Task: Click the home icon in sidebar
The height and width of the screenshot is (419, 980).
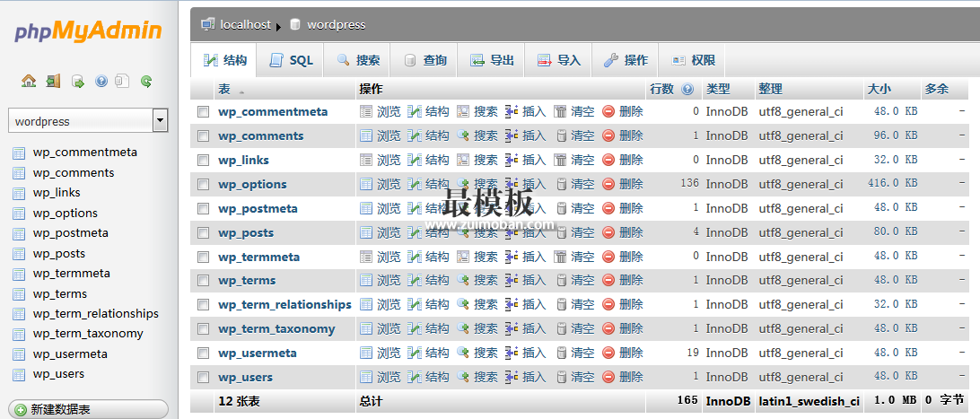Action: (x=29, y=81)
